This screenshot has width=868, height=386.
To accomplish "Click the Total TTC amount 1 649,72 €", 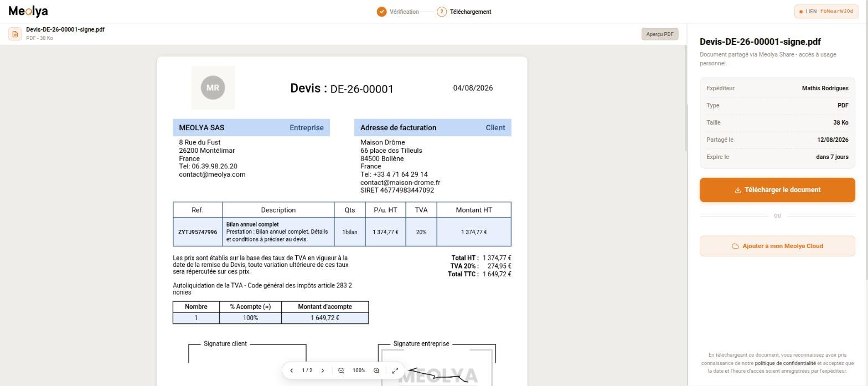I will pyautogui.click(x=497, y=274).
